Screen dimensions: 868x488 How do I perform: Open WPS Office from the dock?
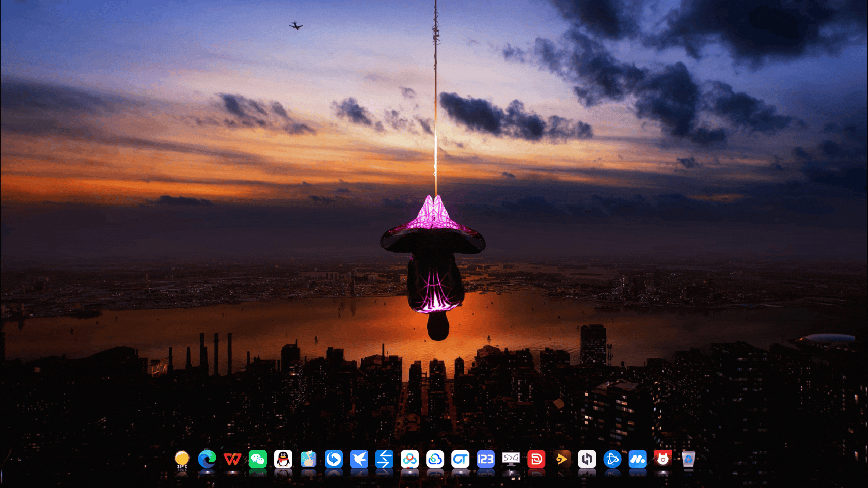point(232,459)
